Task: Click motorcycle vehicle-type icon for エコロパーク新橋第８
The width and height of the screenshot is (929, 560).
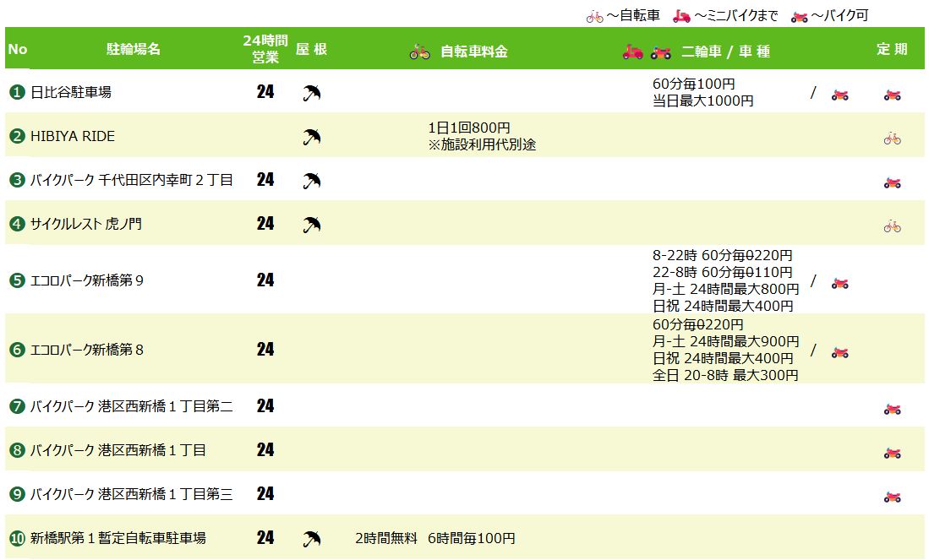Action: coord(839,352)
